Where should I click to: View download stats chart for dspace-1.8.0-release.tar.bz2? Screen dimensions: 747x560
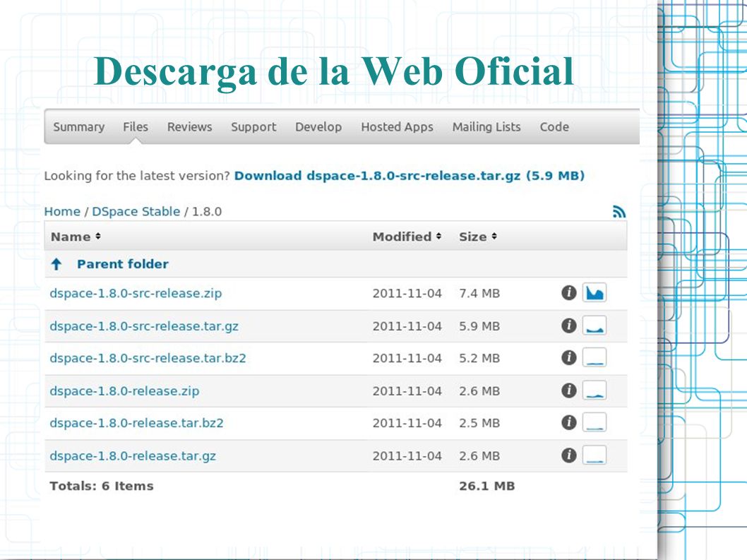pyautogui.click(x=594, y=422)
